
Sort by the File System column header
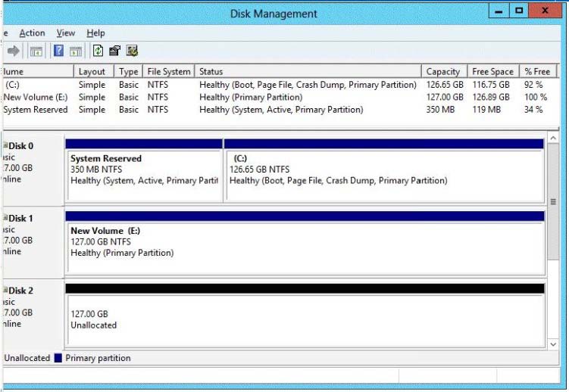[169, 71]
